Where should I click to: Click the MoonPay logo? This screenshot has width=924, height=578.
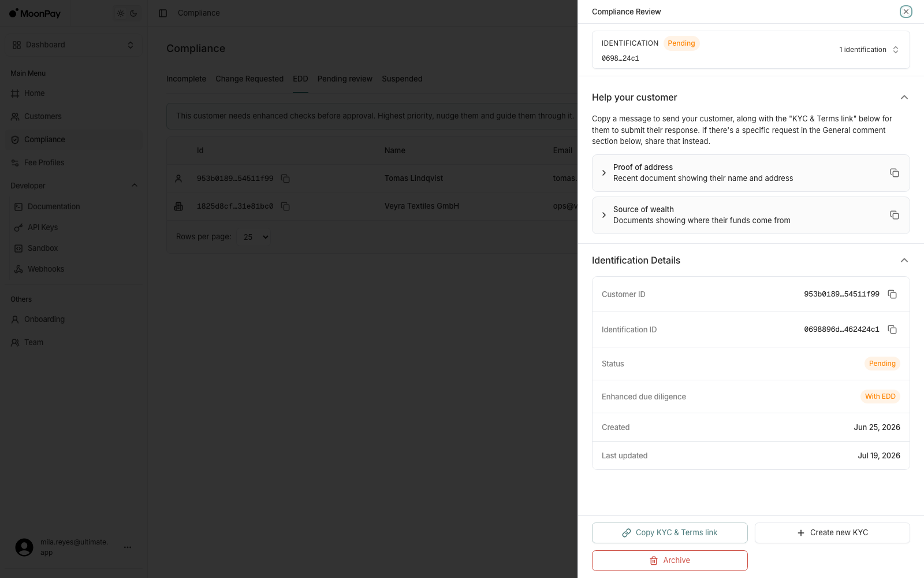point(35,13)
